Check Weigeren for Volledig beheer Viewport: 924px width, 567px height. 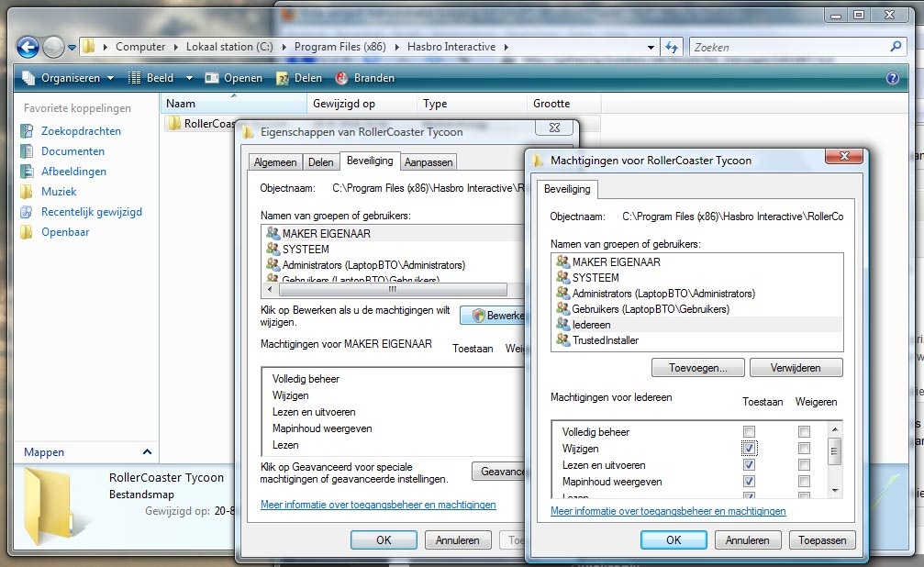[x=804, y=431]
